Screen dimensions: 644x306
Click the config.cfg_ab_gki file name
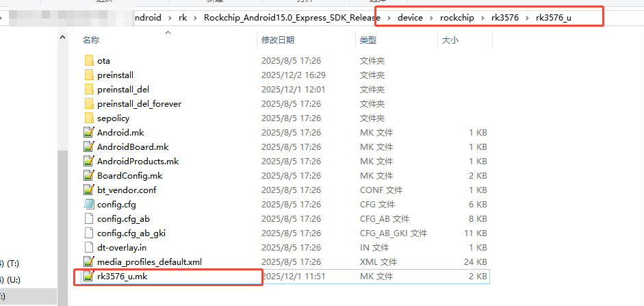pos(131,233)
